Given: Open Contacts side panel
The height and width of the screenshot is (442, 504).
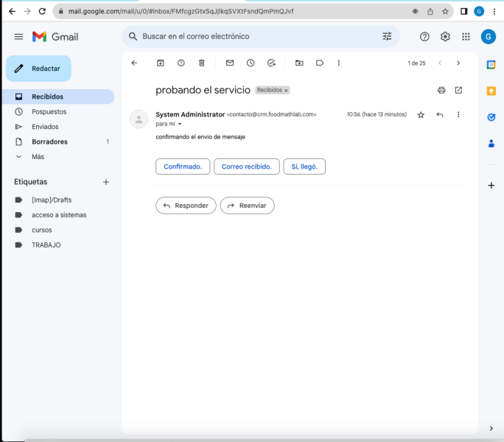Looking at the screenshot, I should coord(491,144).
